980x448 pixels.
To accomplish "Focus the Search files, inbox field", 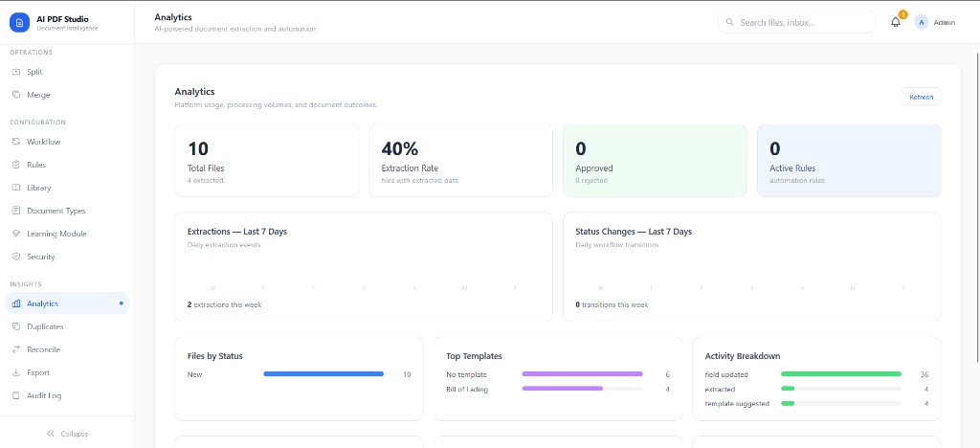I will pyautogui.click(x=796, y=22).
